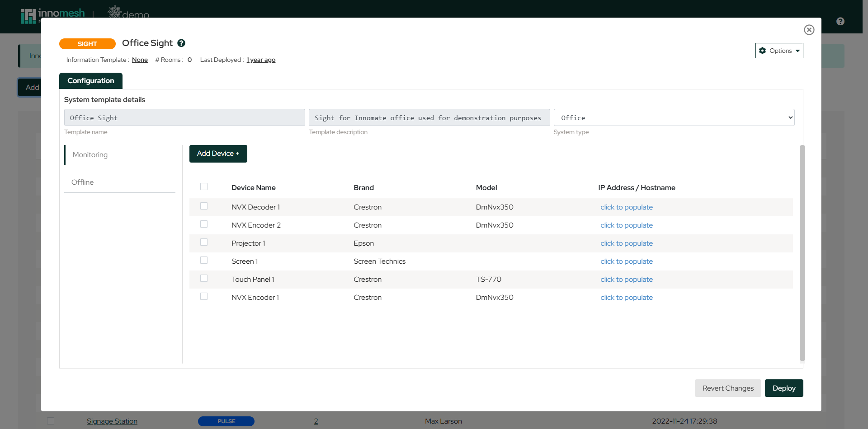Screen dimensions: 868x429
Task: Click the orange SIGHT badge
Action: 87,44
